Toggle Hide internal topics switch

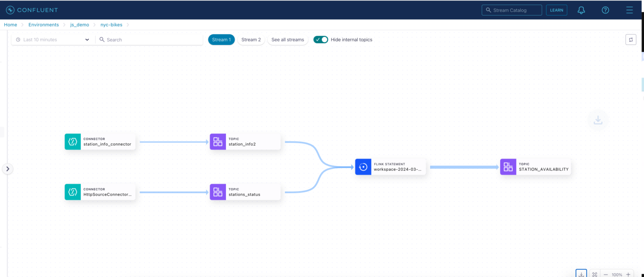pos(321,39)
